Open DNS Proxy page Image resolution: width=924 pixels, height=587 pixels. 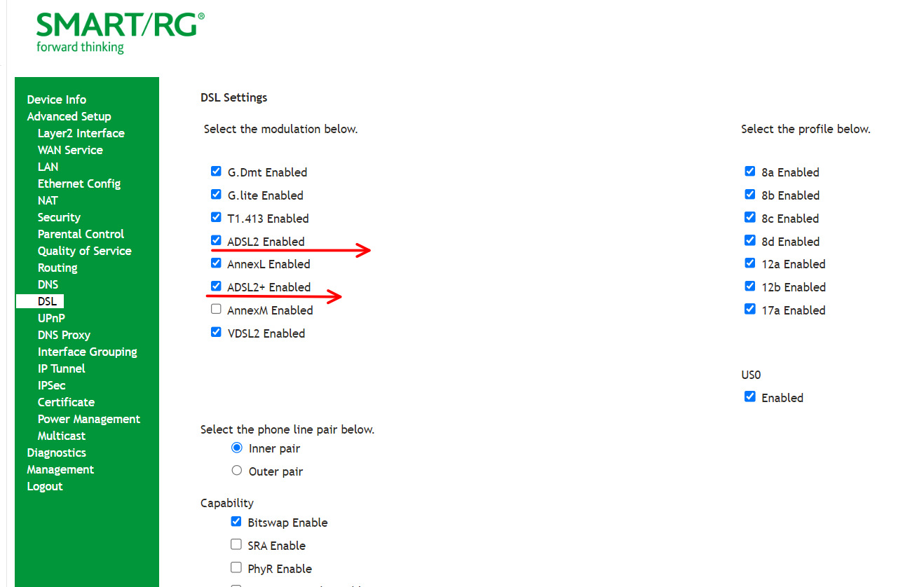pos(64,335)
